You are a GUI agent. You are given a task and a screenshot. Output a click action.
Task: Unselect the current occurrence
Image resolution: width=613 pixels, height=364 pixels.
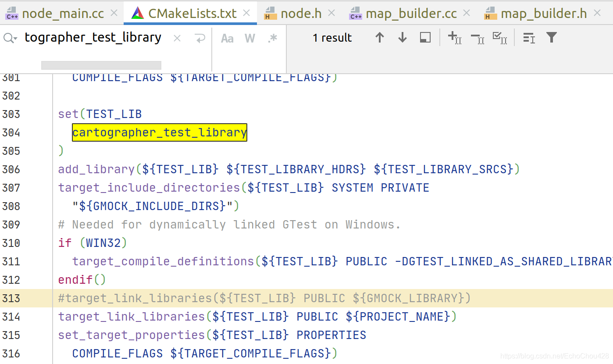tap(478, 39)
